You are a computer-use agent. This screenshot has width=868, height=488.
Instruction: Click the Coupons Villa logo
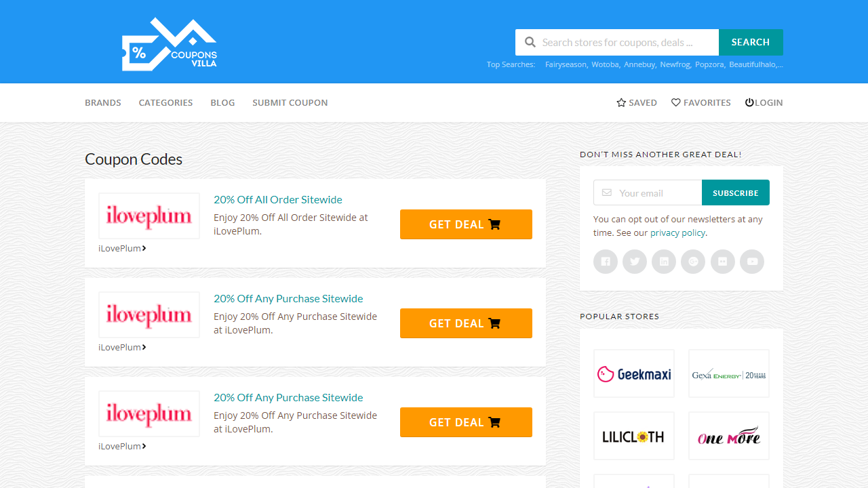[170, 44]
